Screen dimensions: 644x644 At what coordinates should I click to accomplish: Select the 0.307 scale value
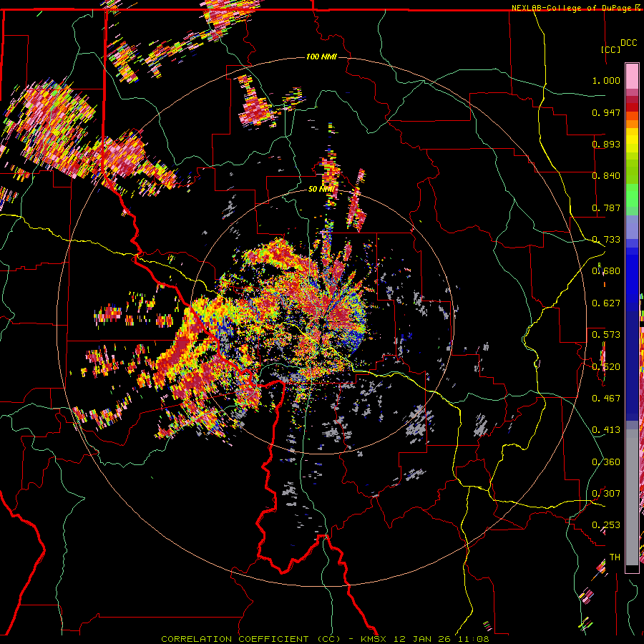606,494
